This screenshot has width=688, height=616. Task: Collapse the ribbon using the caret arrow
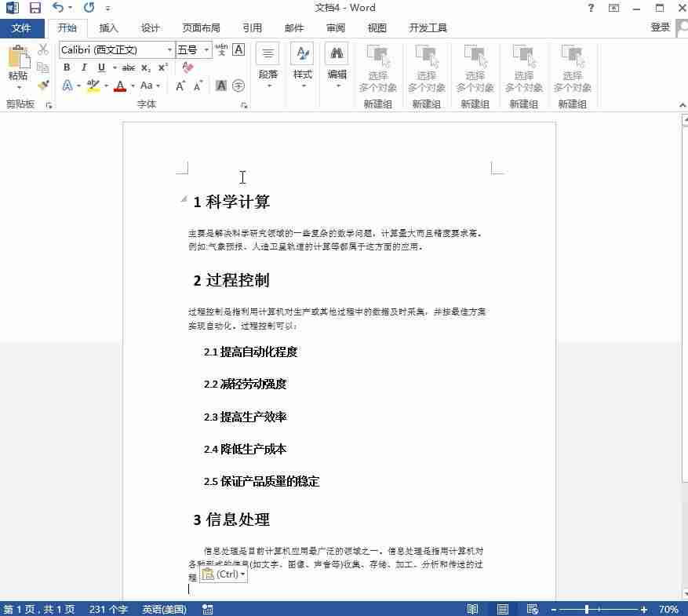point(683,105)
